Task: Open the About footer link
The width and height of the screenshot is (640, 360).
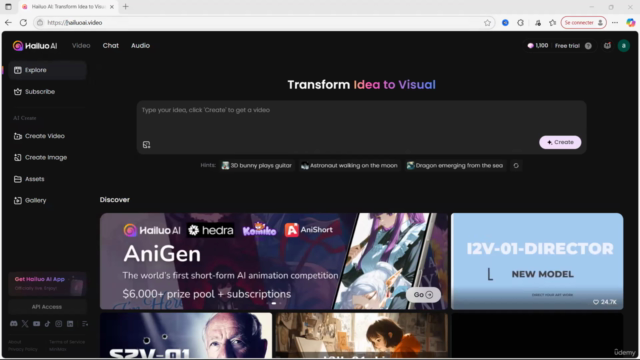Action: (x=15, y=342)
